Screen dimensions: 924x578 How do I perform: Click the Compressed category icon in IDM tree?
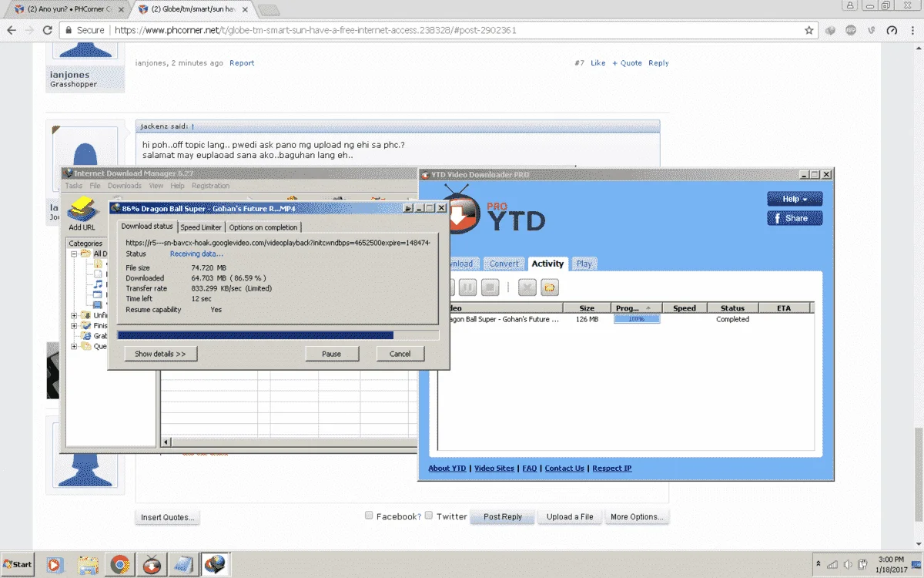[x=98, y=264]
